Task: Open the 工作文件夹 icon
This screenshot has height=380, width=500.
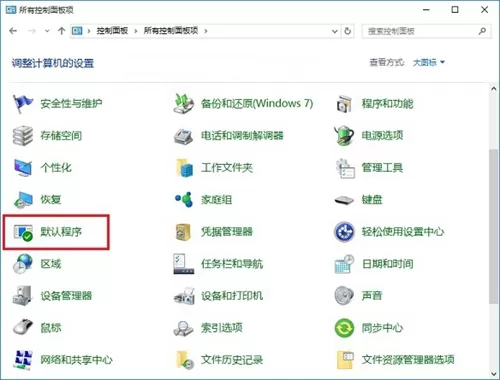Action: click(x=184, y=168)
